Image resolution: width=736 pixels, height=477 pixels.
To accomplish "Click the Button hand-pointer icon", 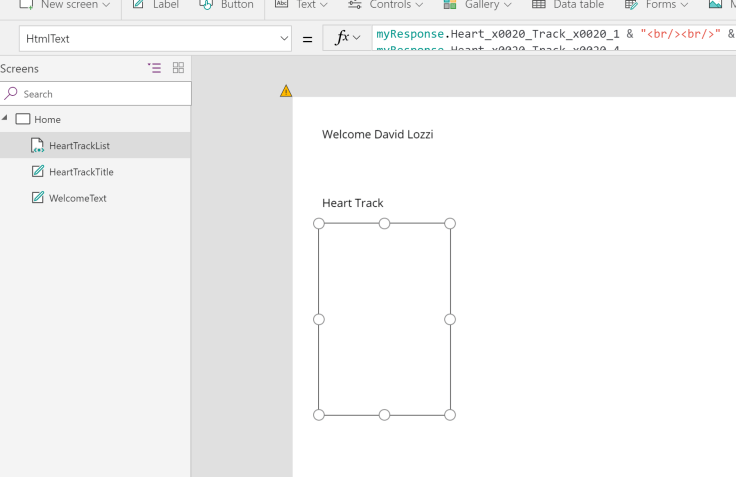I will [206, 4].
